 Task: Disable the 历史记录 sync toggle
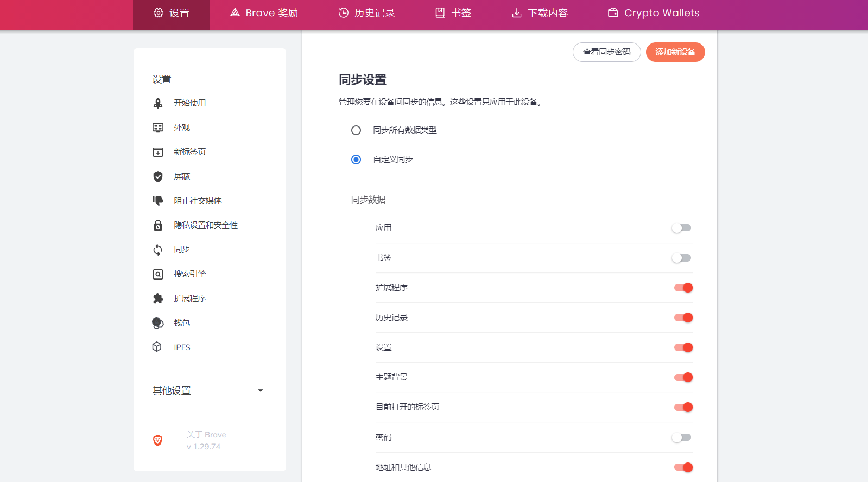pyautogui.click(x=683, y=318)
